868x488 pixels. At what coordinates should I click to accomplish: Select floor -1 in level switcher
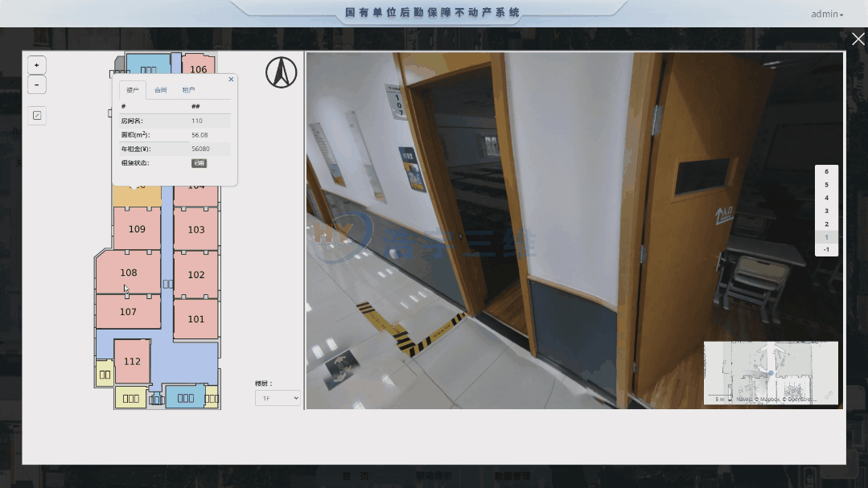tap(826, 249)
